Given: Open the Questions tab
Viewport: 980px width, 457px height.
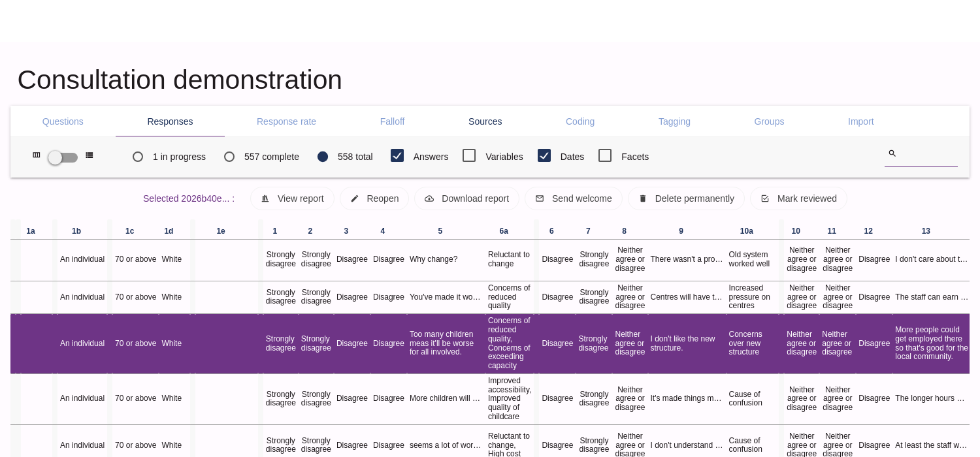Looking at the screenshot, I should 63,121.
